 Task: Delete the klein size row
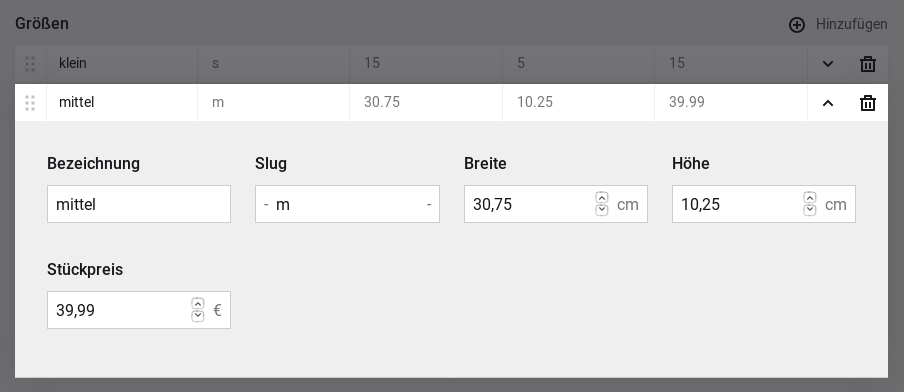(x=868, y=64)
